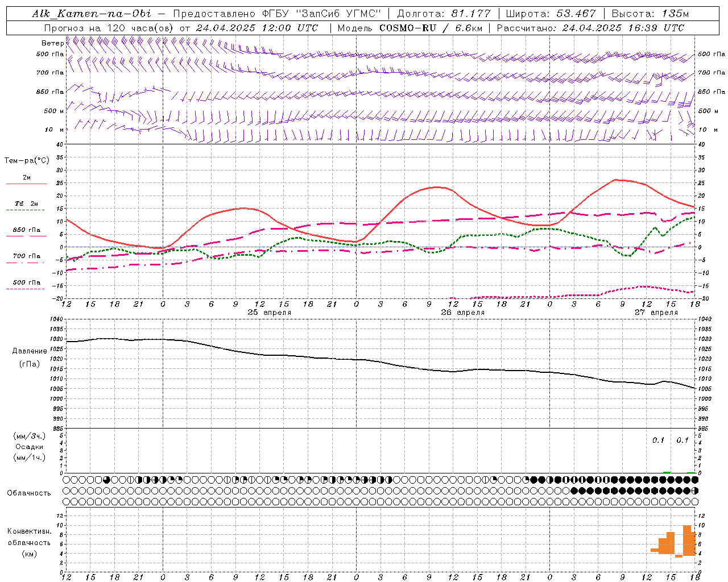Click the elevation text Высота: 135м
Viewport: 728px width, 582px height.
(650, 13)
